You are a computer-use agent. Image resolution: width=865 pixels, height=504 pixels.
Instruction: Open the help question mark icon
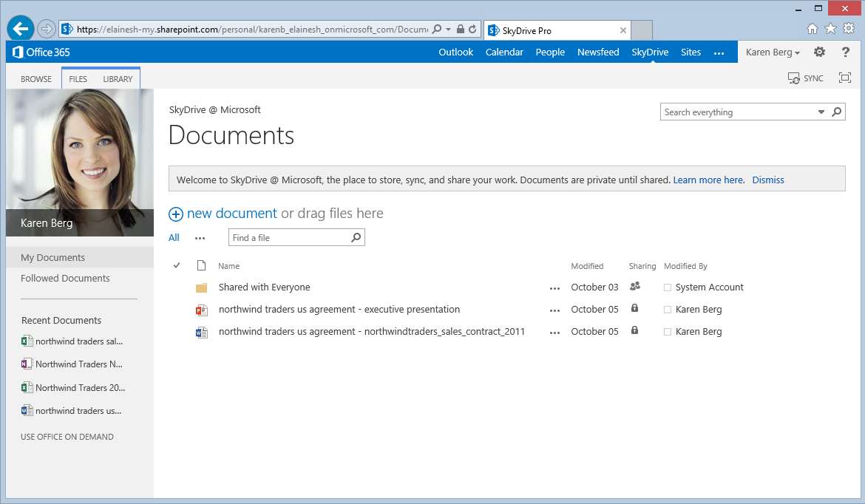click(x=845, y=52)
